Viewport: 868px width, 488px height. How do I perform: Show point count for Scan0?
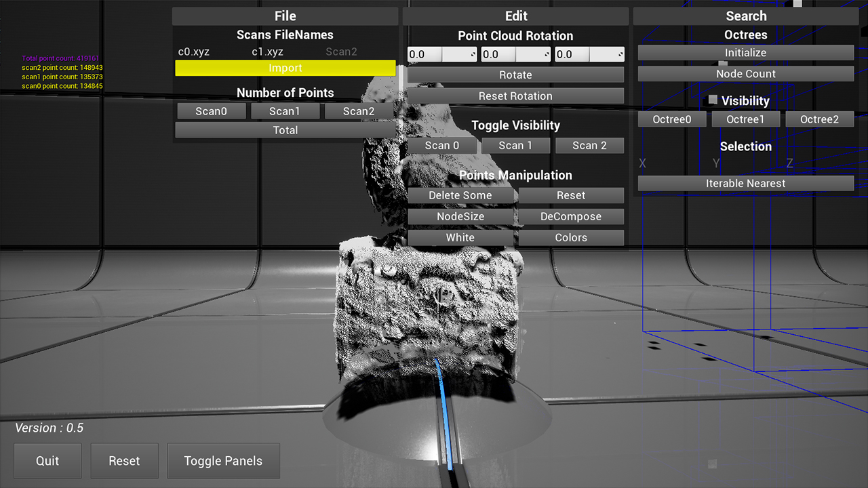212,111
